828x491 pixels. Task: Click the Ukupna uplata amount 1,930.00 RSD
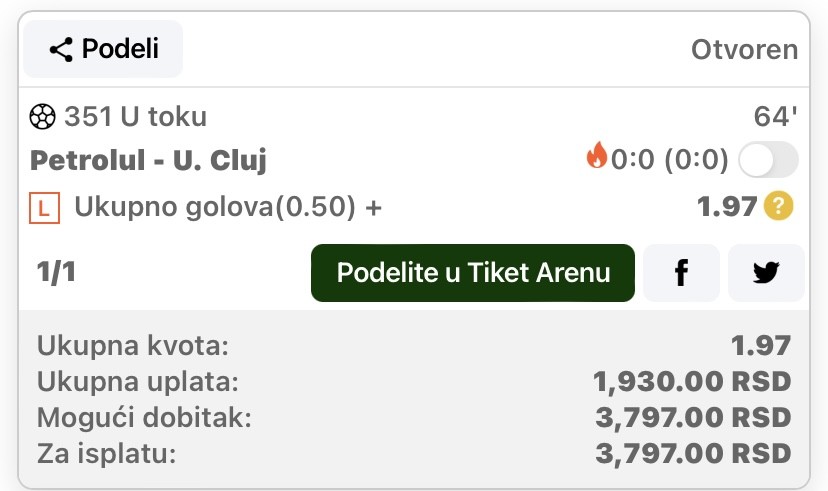[x=692, y=382]
